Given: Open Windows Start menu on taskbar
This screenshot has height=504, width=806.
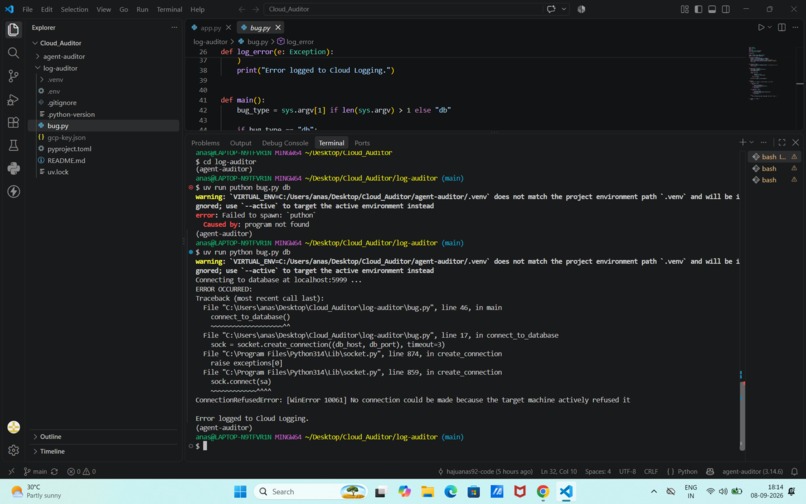Looking at the screenshot, I should pyautogui.click(x=240, y=492).
